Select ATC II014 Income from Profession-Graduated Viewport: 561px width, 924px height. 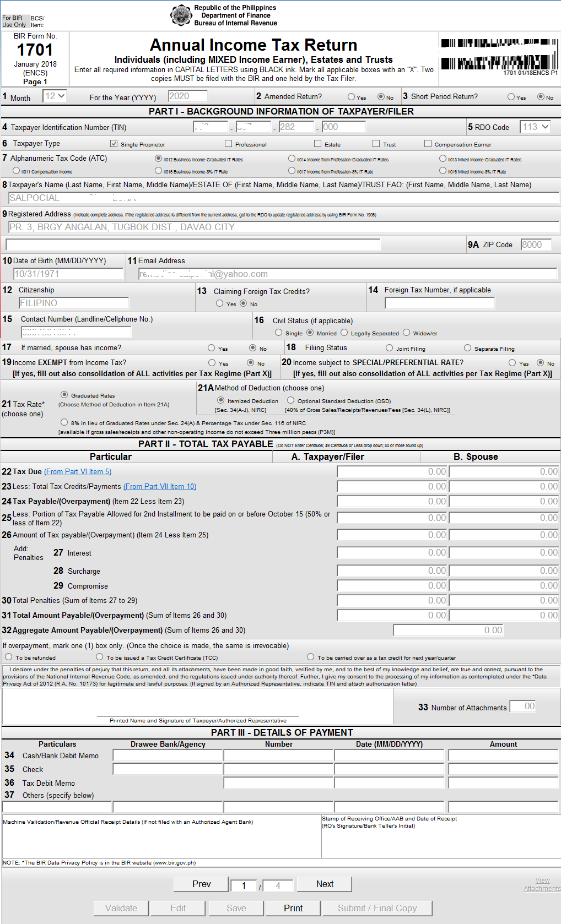[292, 159]
